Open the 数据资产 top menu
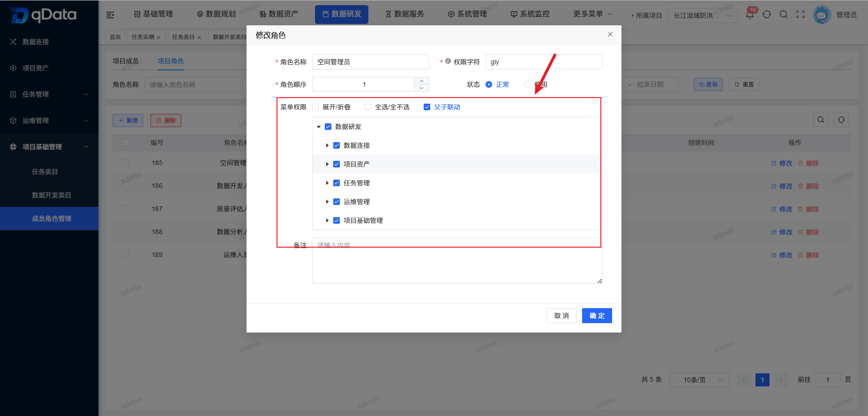Image resolution: width=868 pixels, height=416 pixels. point(279,14)
